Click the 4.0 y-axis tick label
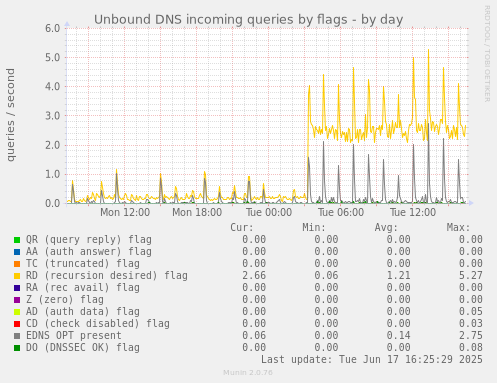The width and height of the screenshot is (497, 383). click(x=53, y=87)
